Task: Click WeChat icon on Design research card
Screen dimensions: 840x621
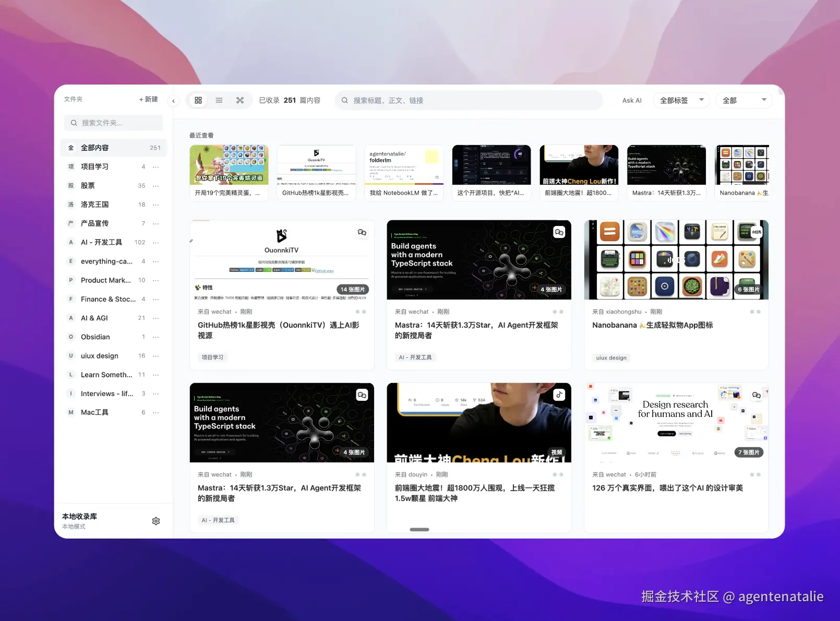Action: pyautogui.click(x=757, y=395)
